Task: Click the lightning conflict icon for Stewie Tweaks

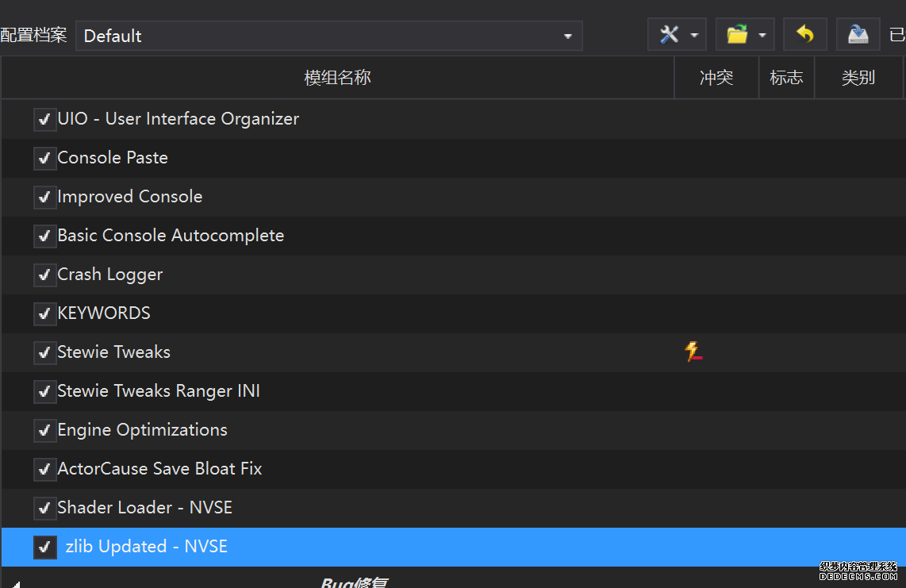Action: (693, 352)
